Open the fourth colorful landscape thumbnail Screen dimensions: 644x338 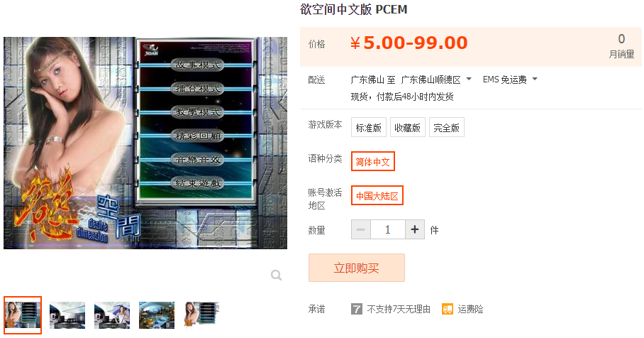157,315
